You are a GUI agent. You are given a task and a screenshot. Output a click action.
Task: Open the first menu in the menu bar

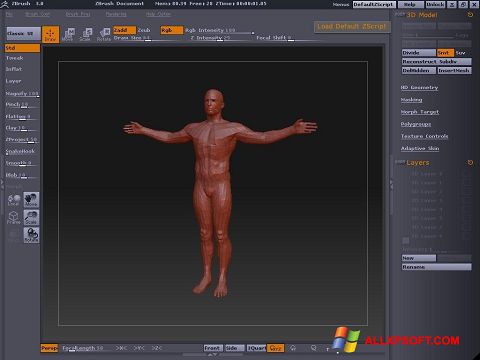tap(9, 14)
